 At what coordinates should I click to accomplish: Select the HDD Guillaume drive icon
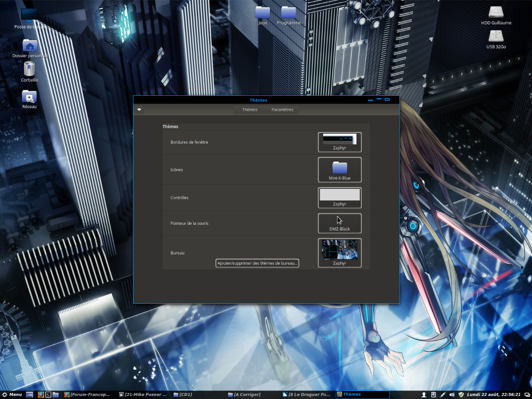[496, 16]
